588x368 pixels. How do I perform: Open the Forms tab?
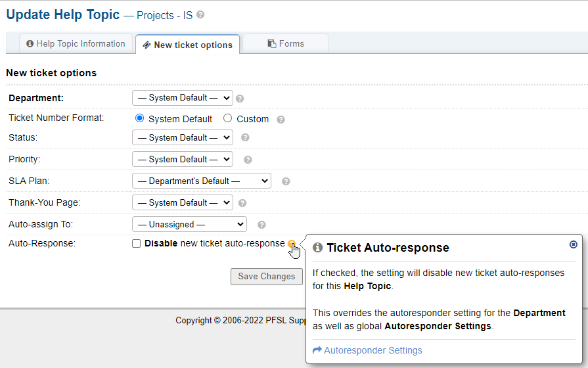click(x=286, y=44)
